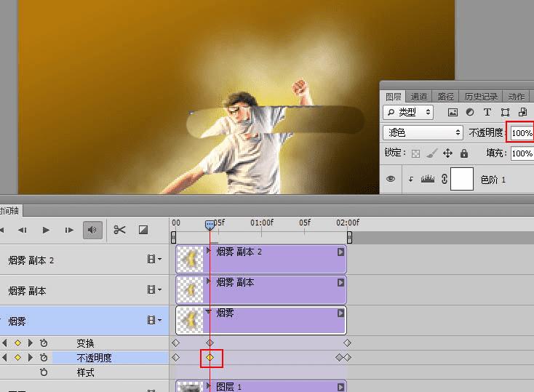Select the 烟雾 副本 2 track label

tap(31, 260)
